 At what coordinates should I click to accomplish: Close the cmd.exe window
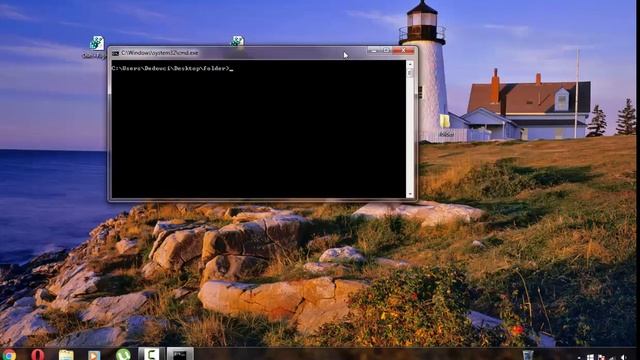pyautogui.click(x=403, y=50)
